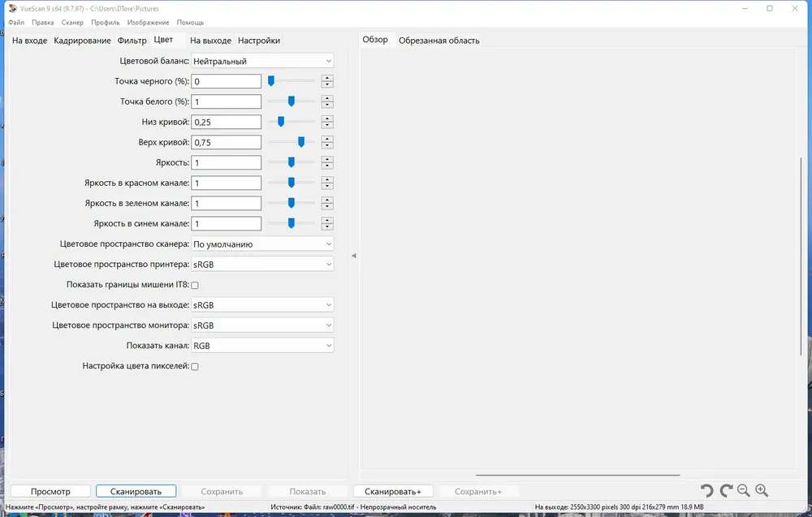Focus the 'Верх кривой' value field
This screenshot has height=517, width=812.
227,142
